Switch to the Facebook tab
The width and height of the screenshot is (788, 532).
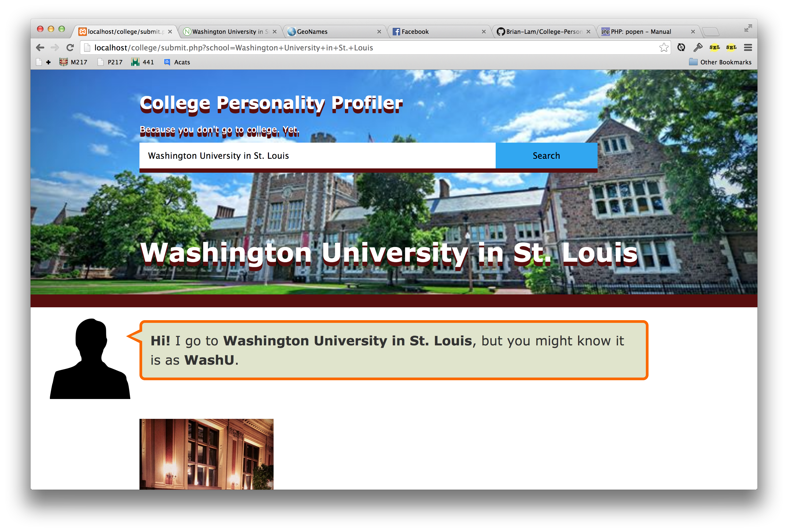coord(439,32)
